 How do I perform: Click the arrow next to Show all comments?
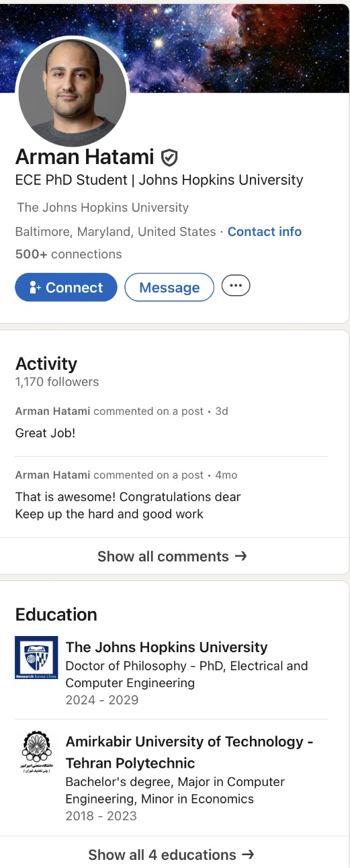(240, 557)
